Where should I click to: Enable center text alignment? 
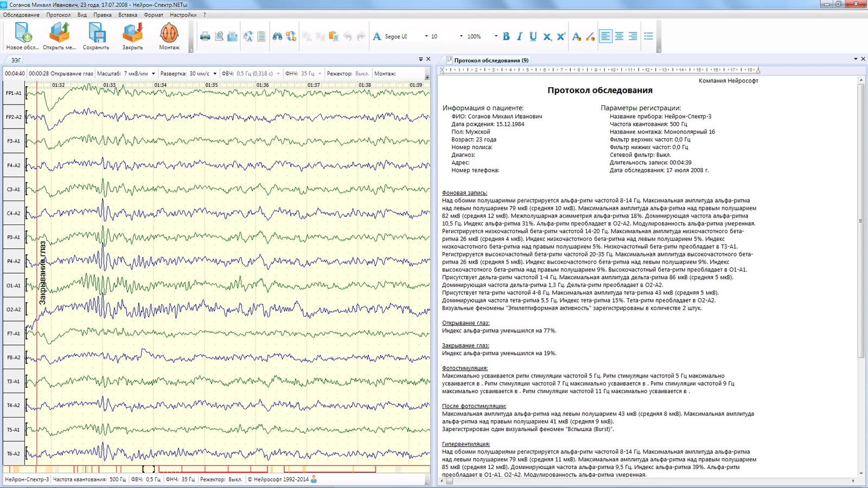[619, 36]
